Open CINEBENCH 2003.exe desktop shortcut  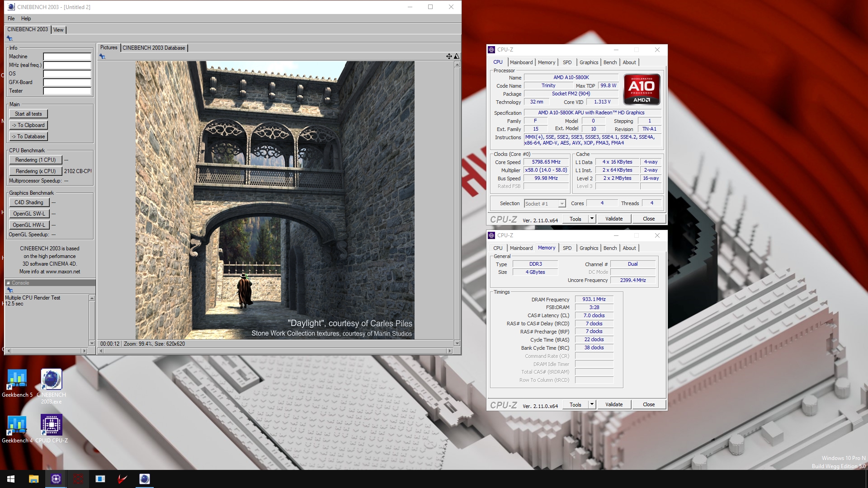51,386
